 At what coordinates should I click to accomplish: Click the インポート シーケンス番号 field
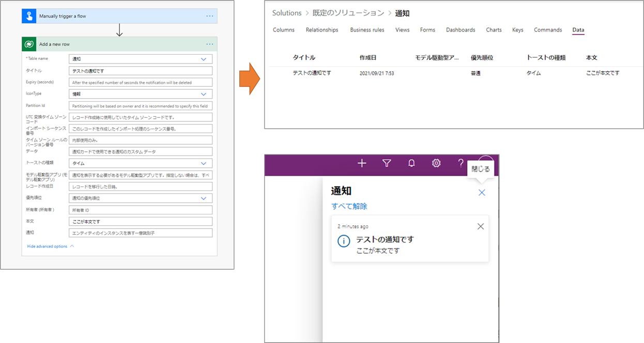pos(141,129)
